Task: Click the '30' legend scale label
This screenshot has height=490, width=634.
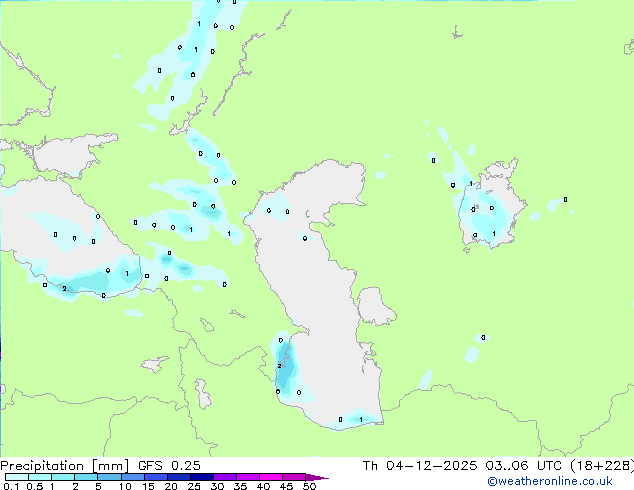Action: pos(217,486)
